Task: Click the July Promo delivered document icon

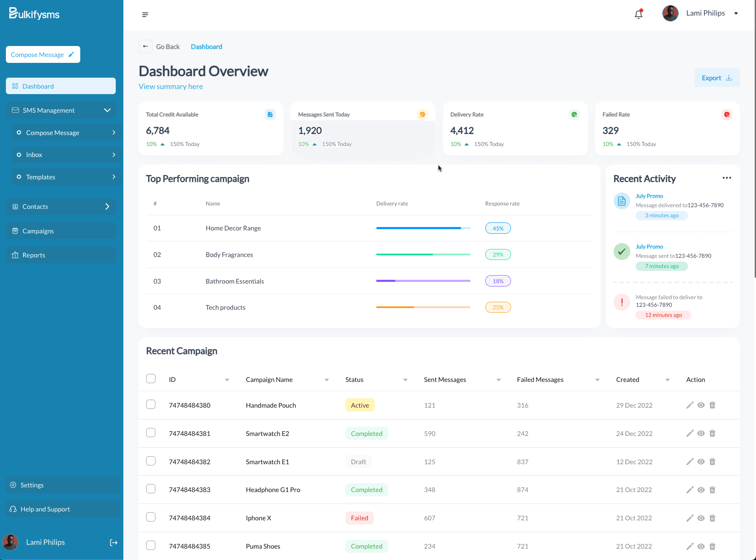Action: point(622,201)
